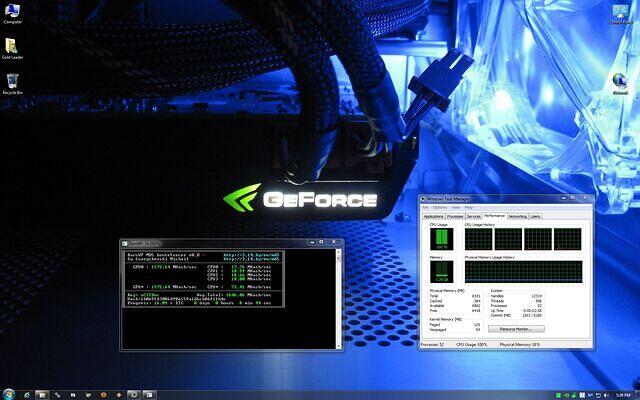This screenshot has width=640, height=400.
Task: Open the Options menu in Task Manager
Action: (x=440, y=207)
